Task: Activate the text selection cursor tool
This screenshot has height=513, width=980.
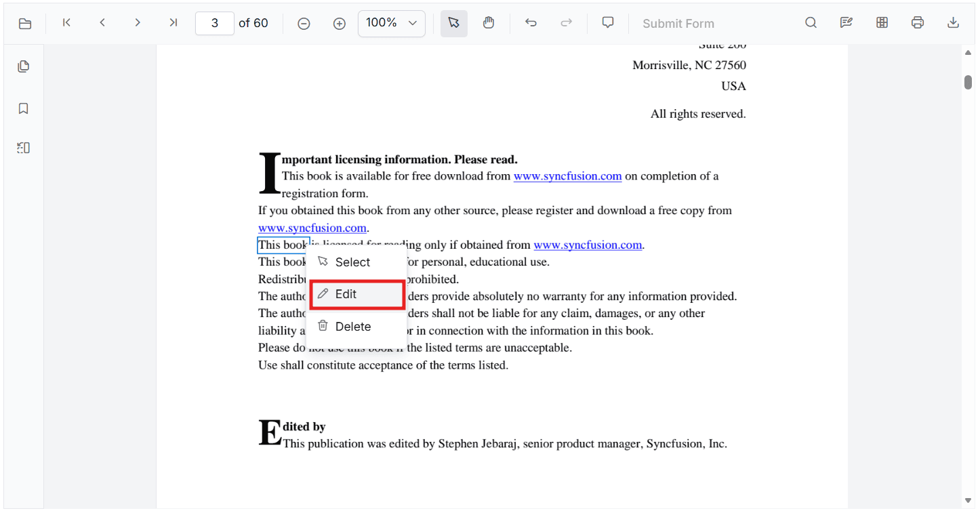Action: pyautogui.click(x=454, y=23)
